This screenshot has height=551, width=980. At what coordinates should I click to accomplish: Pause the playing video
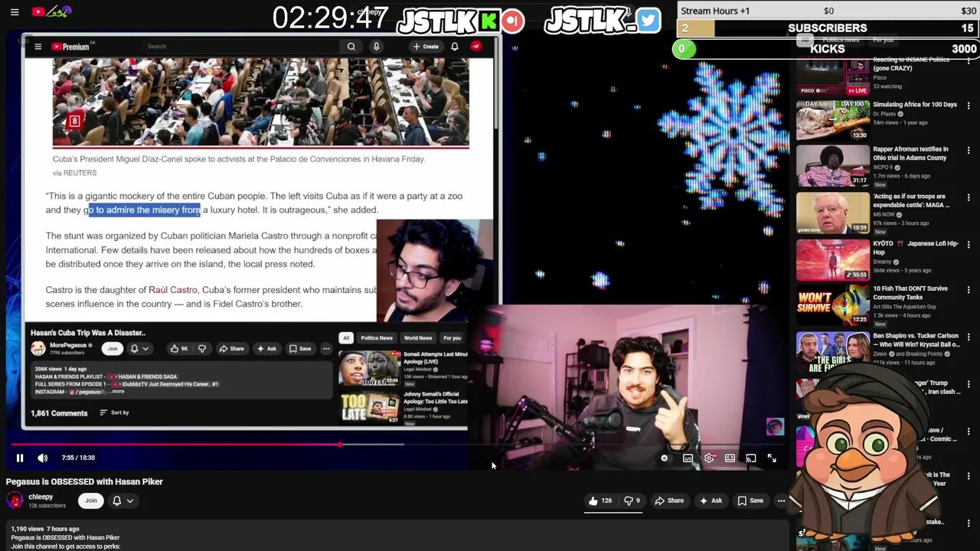20,458
